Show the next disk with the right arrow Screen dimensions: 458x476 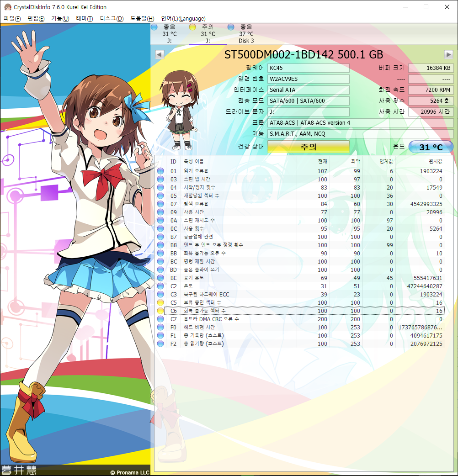448,55
